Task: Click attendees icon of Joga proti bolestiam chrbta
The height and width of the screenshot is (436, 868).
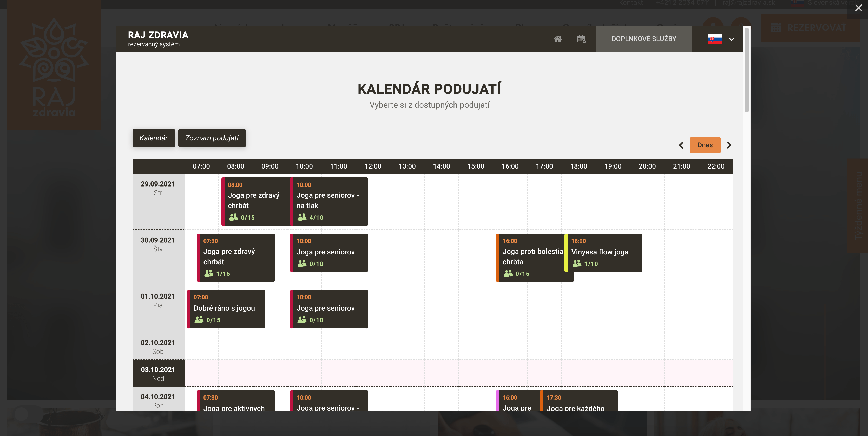Action: click(508, 273)
